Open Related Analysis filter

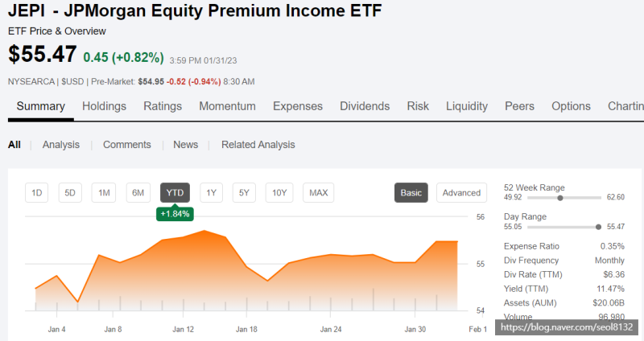pyautogui.click(x=258, y=145)
